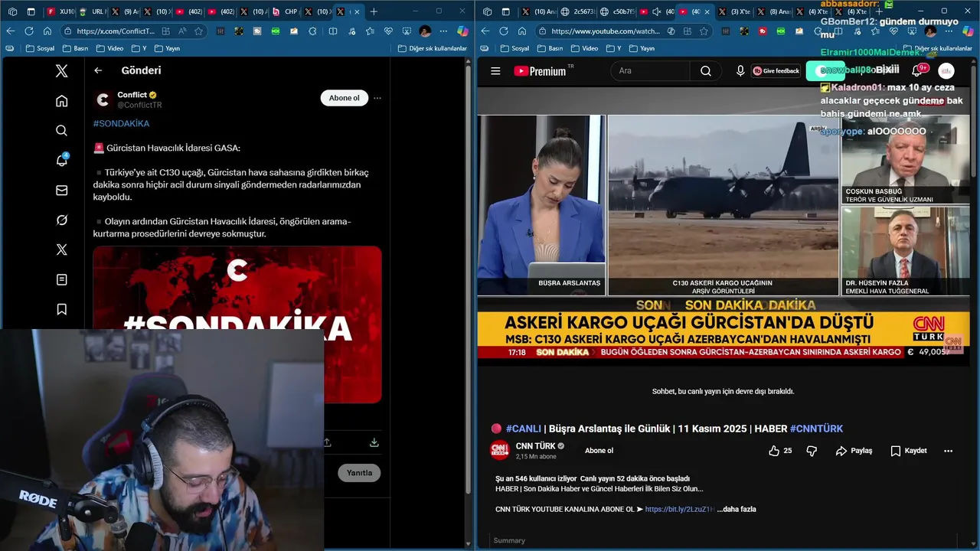Image resolution: width=980 pixels, height=551 pixels.
Task: Open YouTube notifications bell
Action: tap(916, 71)
